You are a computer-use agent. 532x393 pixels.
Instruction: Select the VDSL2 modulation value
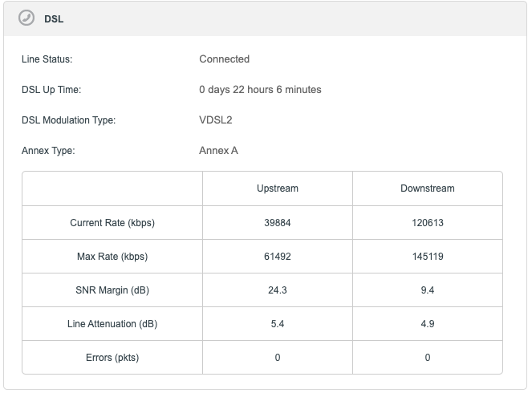[216, 120]
